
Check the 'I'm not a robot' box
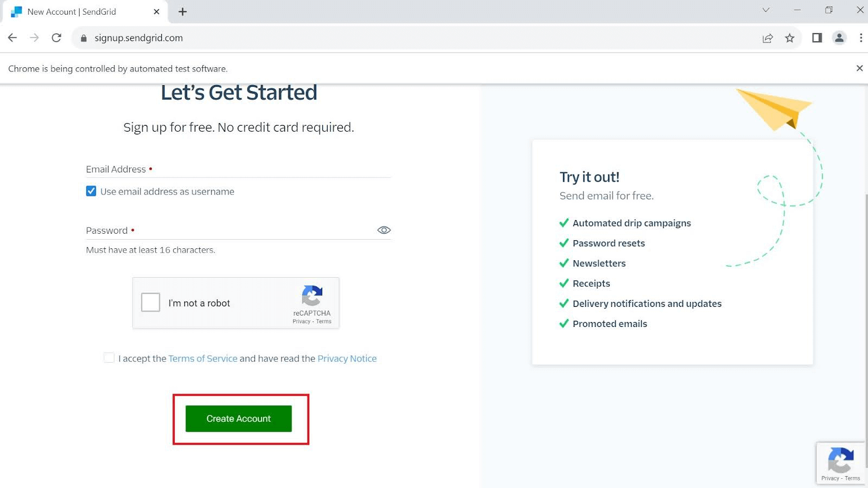tap(150, 302)
